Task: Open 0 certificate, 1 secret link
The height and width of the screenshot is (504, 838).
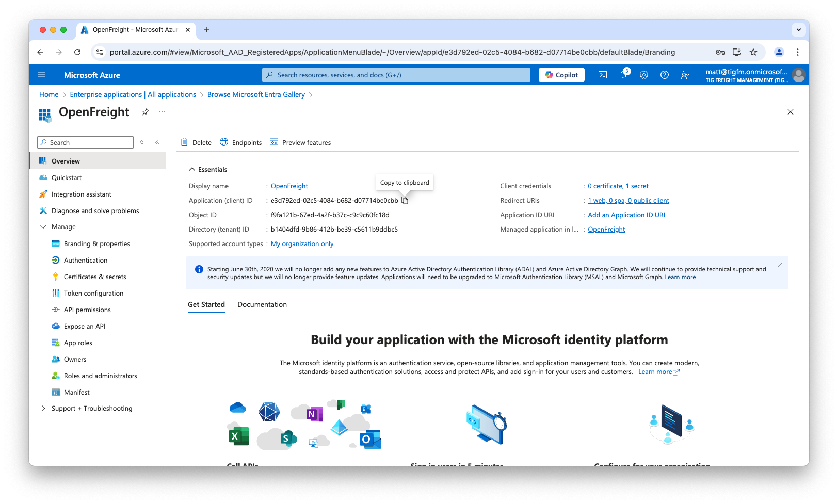Action: pyautogui.click(x=618, y=186)
